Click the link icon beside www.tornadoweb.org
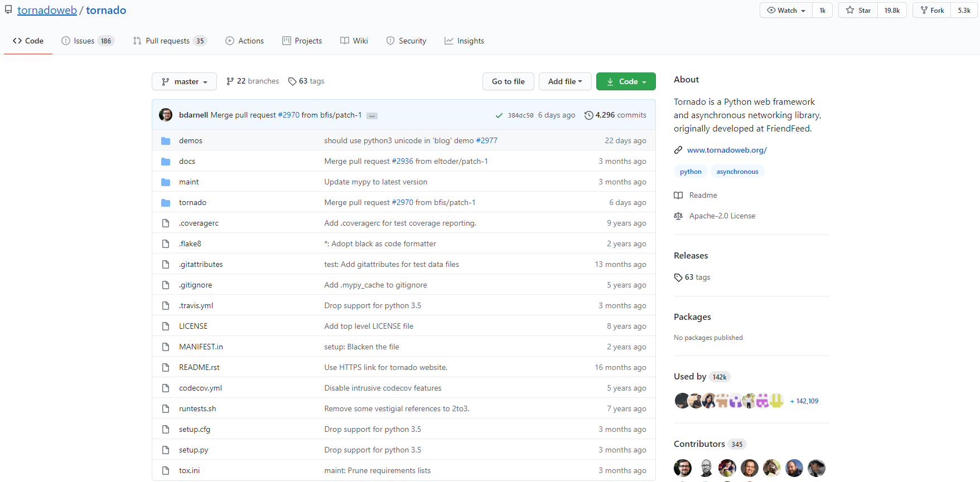980x482 pixels. click(678, 150)
